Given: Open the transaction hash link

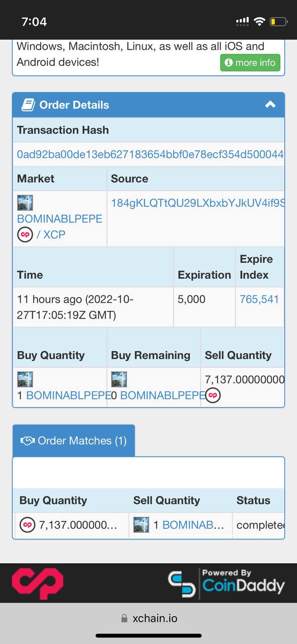Looking at the screenshot, I should pos(150,154).
